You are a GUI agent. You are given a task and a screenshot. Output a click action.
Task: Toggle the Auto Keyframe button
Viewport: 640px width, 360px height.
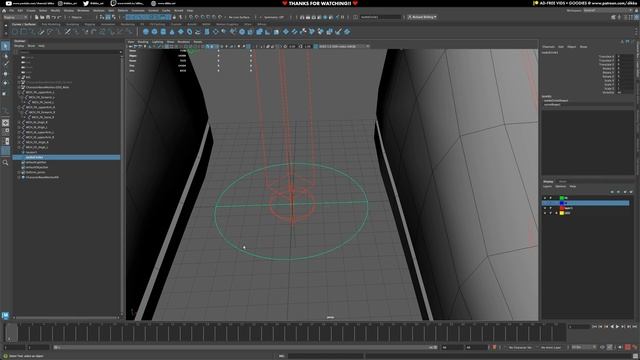tap(628, 347)
